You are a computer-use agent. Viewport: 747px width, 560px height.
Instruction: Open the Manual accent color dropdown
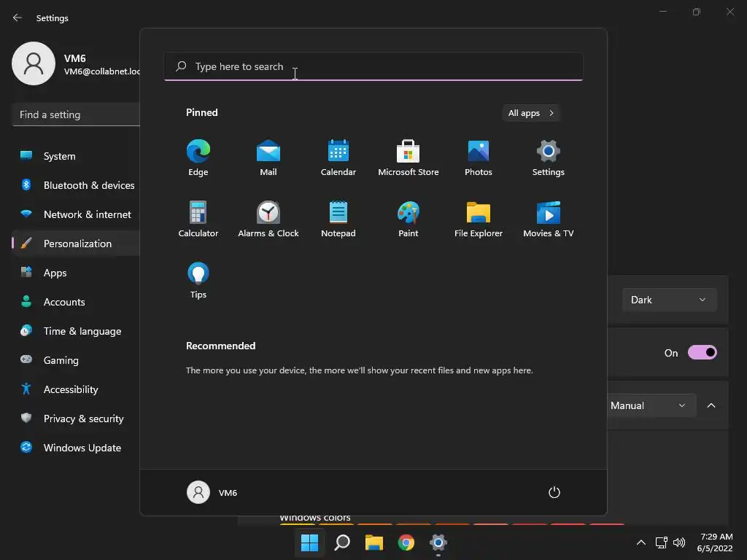(651, 405)
